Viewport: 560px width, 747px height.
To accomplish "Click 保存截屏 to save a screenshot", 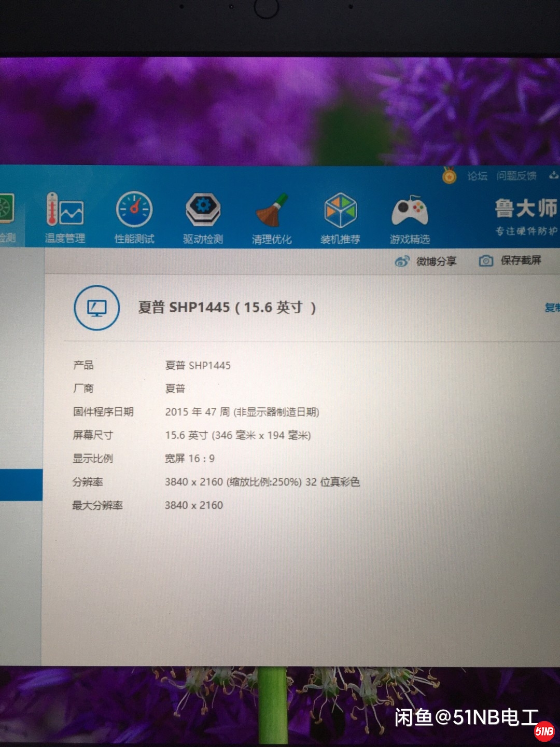I will (x=510, y=260).
